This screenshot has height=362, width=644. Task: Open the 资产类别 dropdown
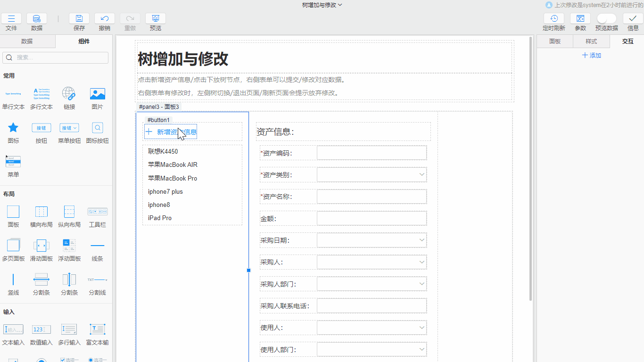point(372,174)
